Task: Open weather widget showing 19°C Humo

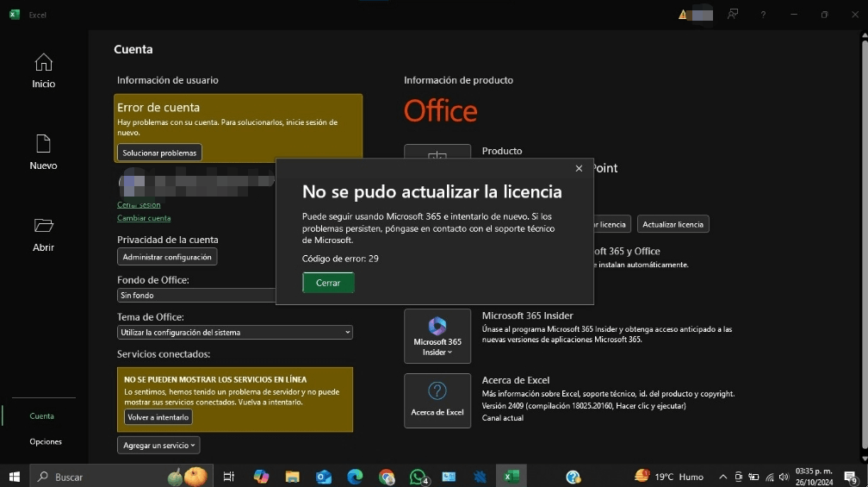Action: pos(669,477)
